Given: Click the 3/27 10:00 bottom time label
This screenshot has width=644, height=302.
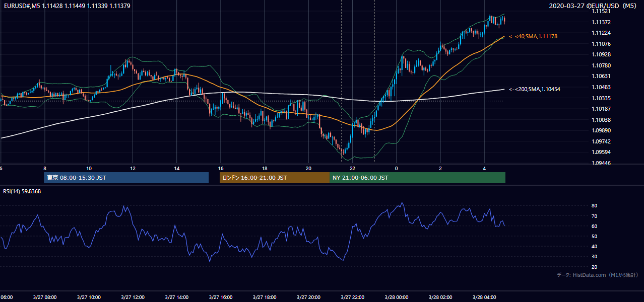Looking at the screenshot, I should pyautogui.click(x=89, y=297).
